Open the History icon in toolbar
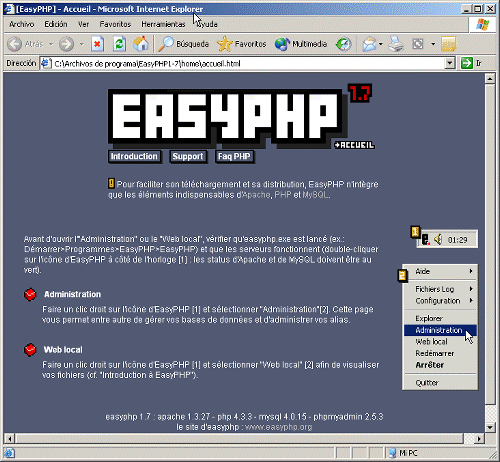 [x=344, y=44]
